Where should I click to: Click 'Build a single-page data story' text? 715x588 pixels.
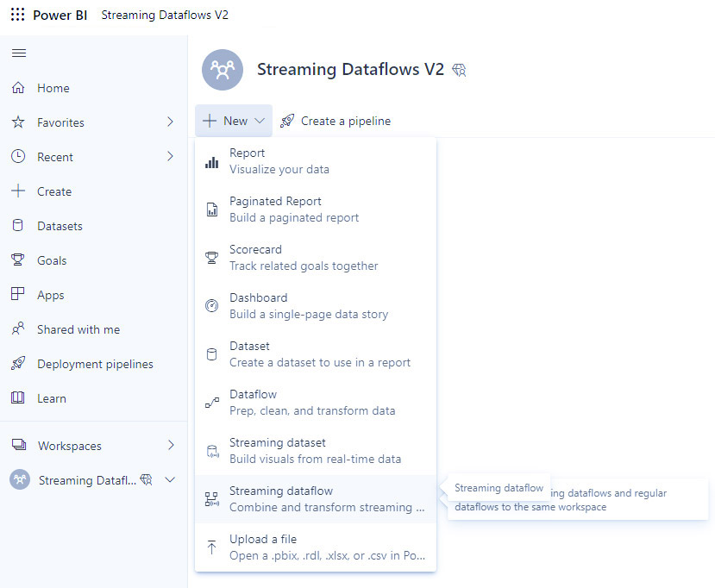pyautogui.click(x=309, y=315)
